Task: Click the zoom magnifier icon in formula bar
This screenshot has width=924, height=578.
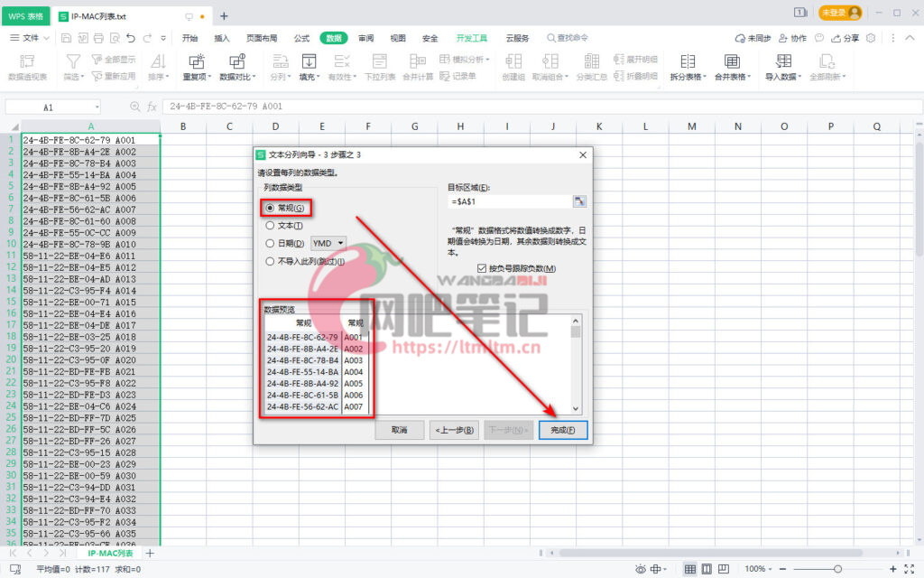Action: point(135,107)
